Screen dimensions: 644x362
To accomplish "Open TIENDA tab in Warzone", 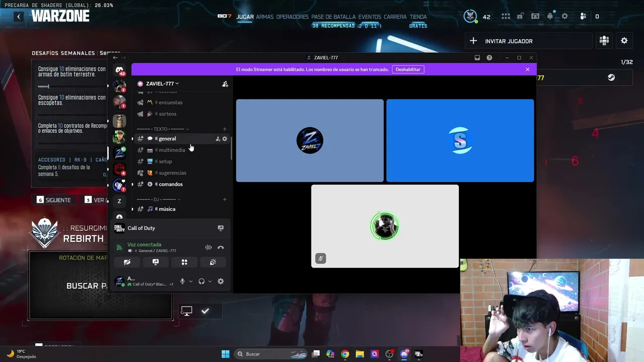I will (418, 17).
